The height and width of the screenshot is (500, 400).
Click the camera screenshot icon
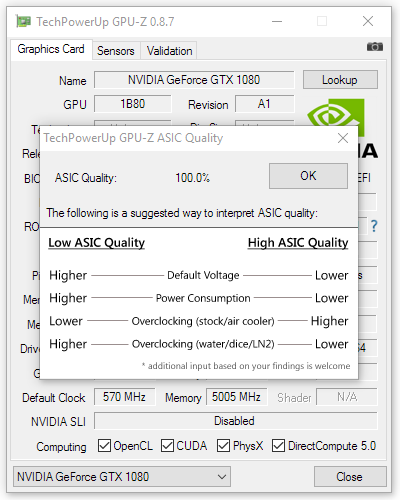point(375,47)
